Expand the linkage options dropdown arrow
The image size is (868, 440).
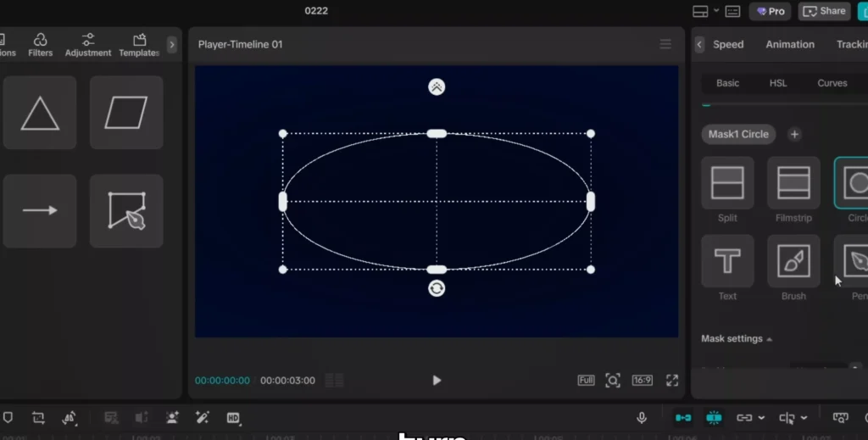click(x=761, y=418)
